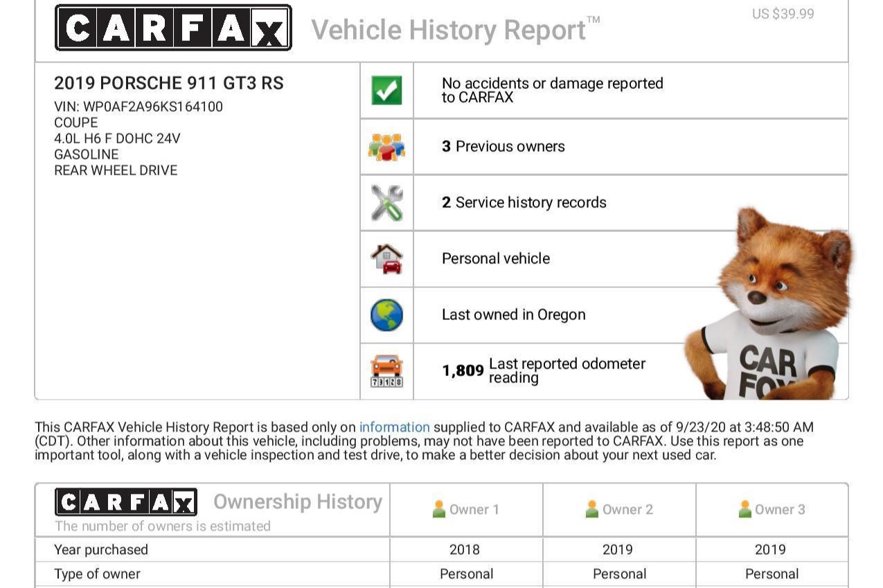Click the '2018' year for Owner 1
This screenshot has height=588, width=883.
pyautogui.click(x=465, y=550)
